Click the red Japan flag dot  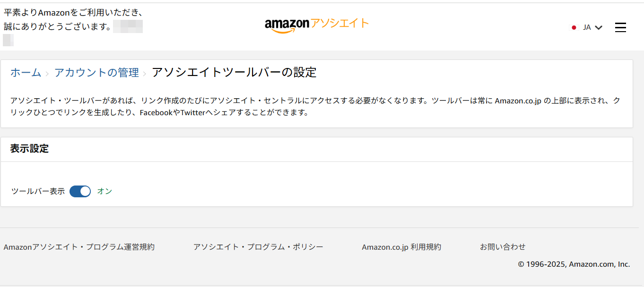click(574, 27)
